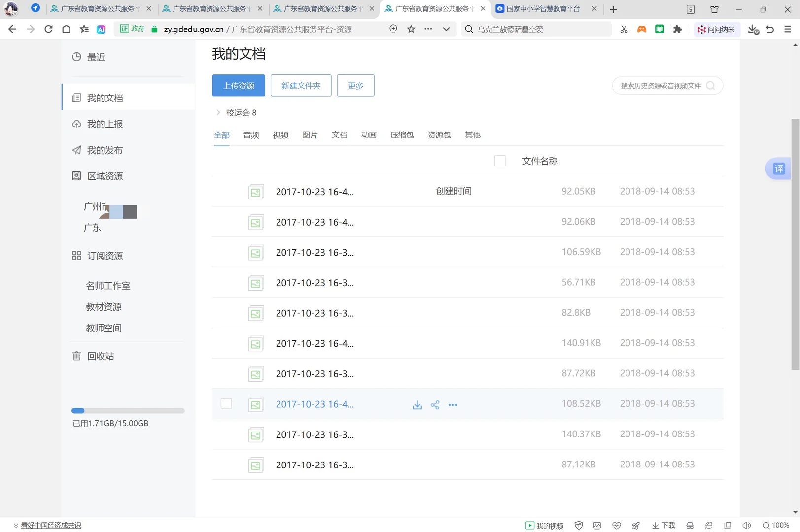Switch to the 国家中小学智慧教育平台 browser tab

pos(542,8)
